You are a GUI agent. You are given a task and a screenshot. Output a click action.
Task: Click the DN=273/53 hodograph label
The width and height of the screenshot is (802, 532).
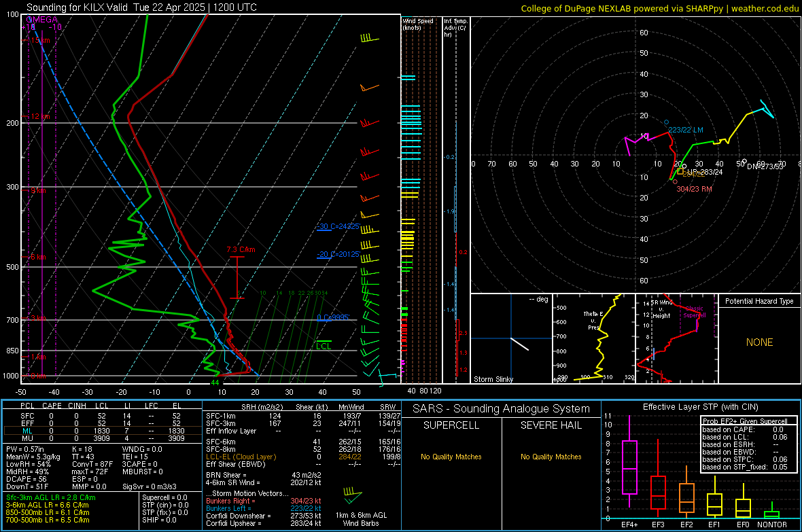tap(765, 166)
